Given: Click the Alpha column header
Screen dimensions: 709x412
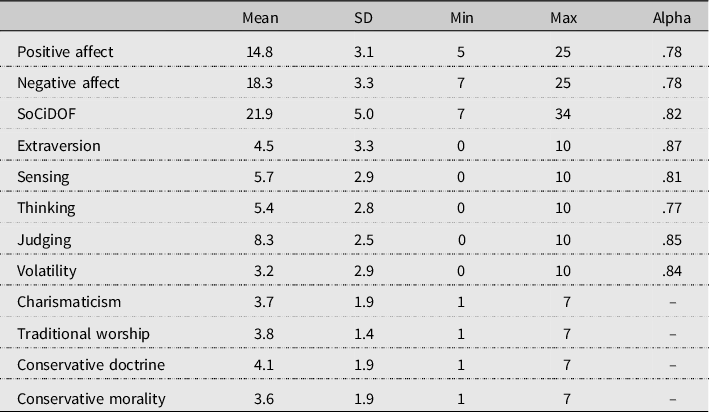Looking at the screenshot, I should coord(671,18).
